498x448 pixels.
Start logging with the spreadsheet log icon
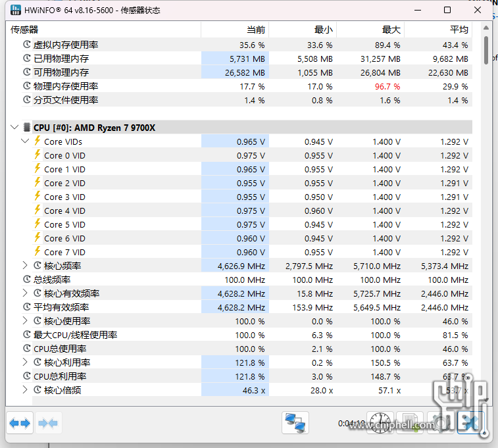click(x=410, y=423)
